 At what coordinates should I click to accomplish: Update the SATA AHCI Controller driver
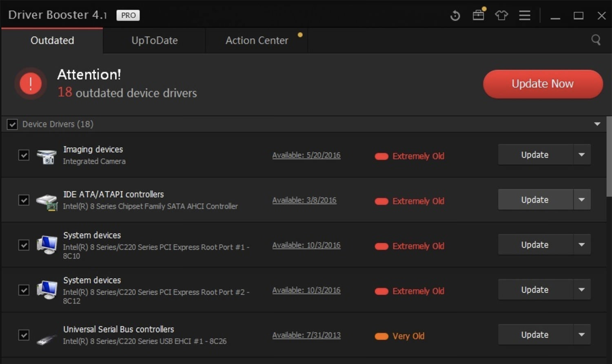point(535,200)
